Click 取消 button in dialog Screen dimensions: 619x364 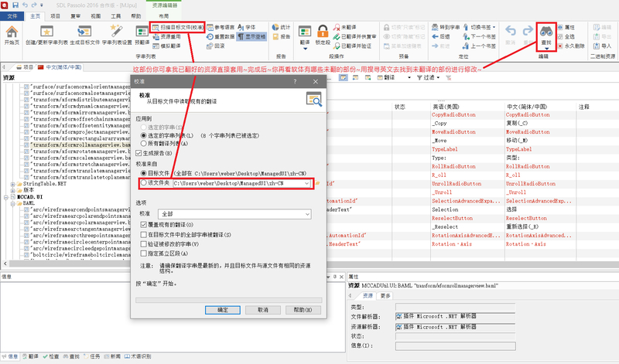[263, 310]
